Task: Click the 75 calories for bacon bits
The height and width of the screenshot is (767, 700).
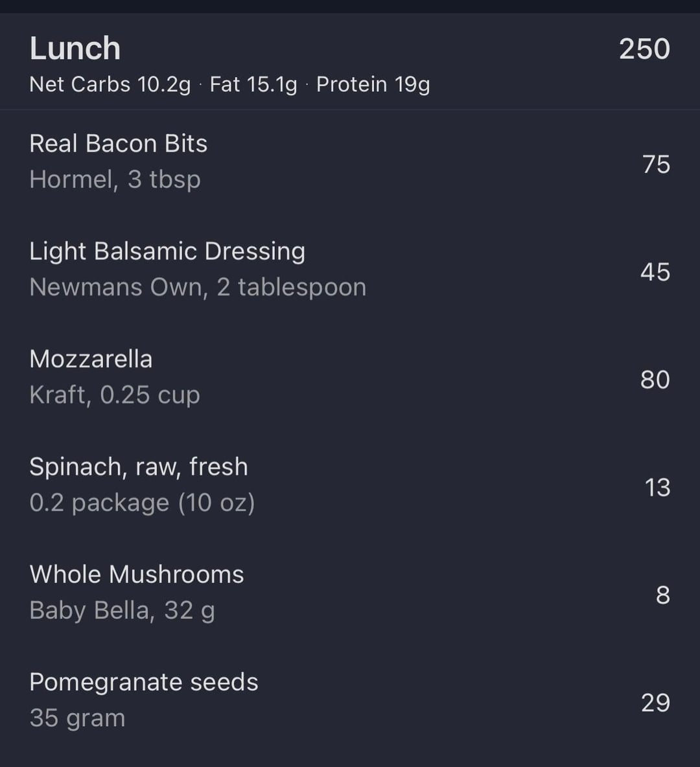Action: pyautogui.click(x=656, y=165)
